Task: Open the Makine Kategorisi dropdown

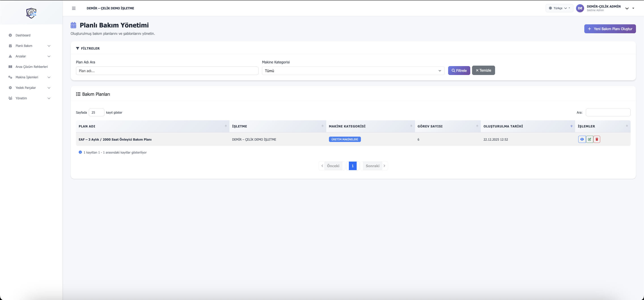Action: click(x=353, y=71)
